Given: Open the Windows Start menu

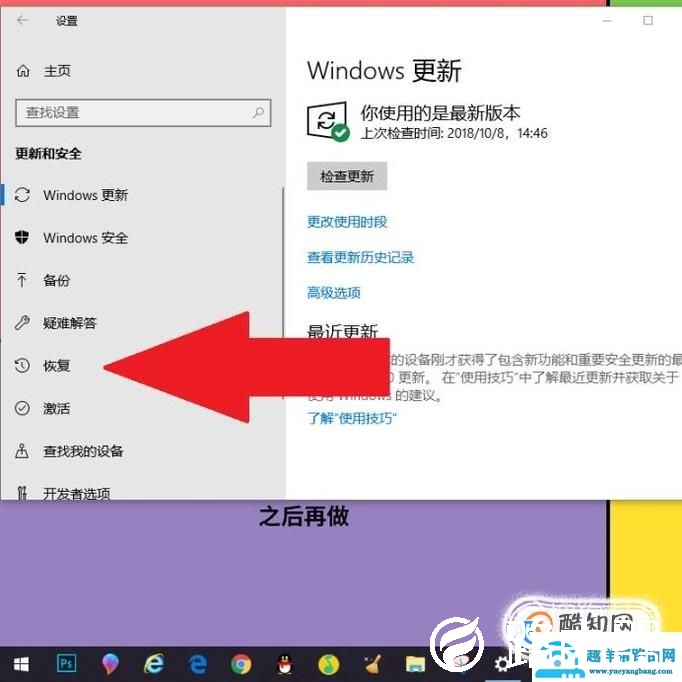Looking at the screenshot, I should point(21,664).
